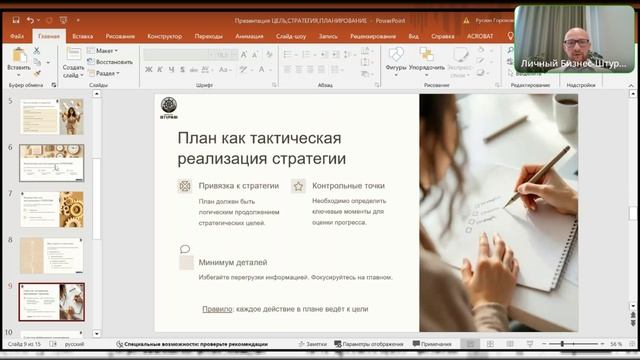The image size is (640, 360).
Task: Click the Copy icon
Action: tap(37, 62)
